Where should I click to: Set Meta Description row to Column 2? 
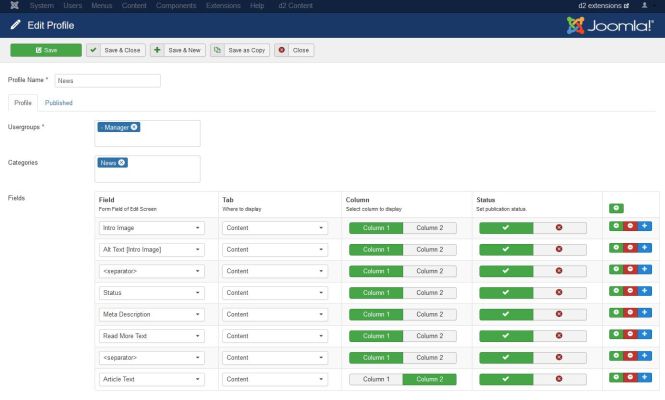(x=430, y=314)
